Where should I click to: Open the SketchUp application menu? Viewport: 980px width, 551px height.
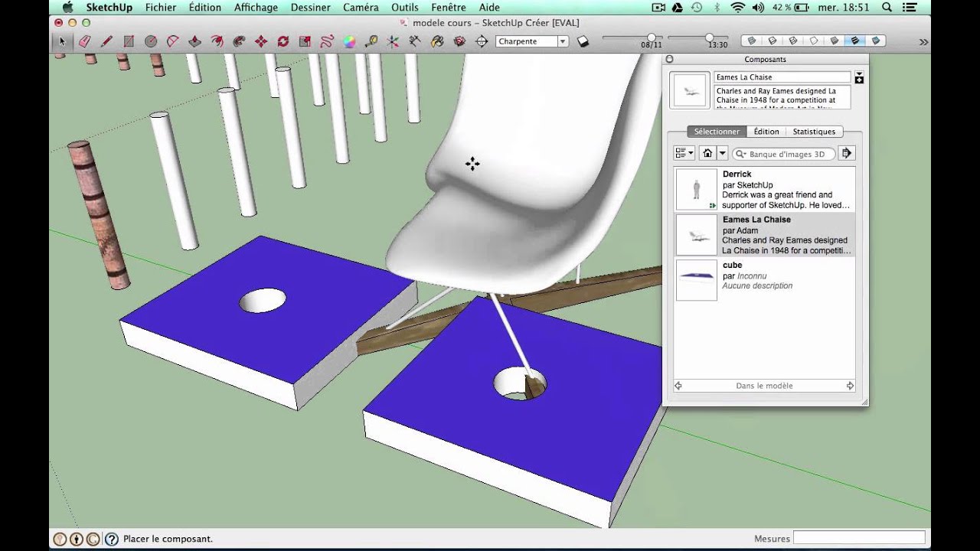coord(109,8)
